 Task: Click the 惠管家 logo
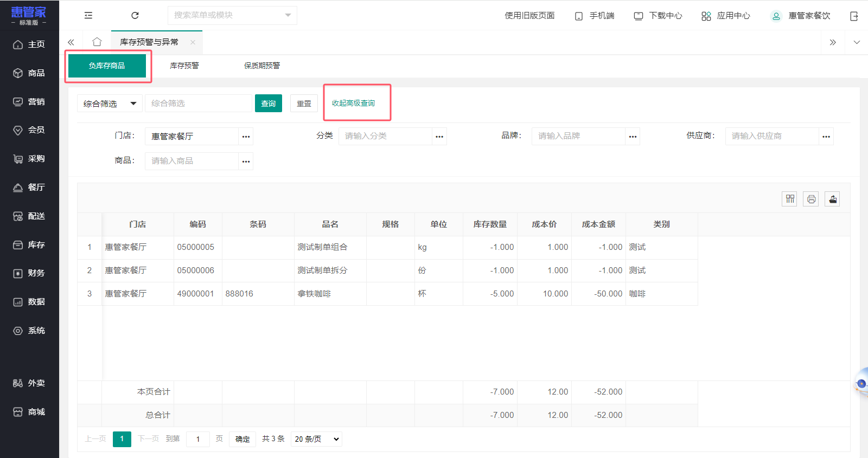point(29,15)
